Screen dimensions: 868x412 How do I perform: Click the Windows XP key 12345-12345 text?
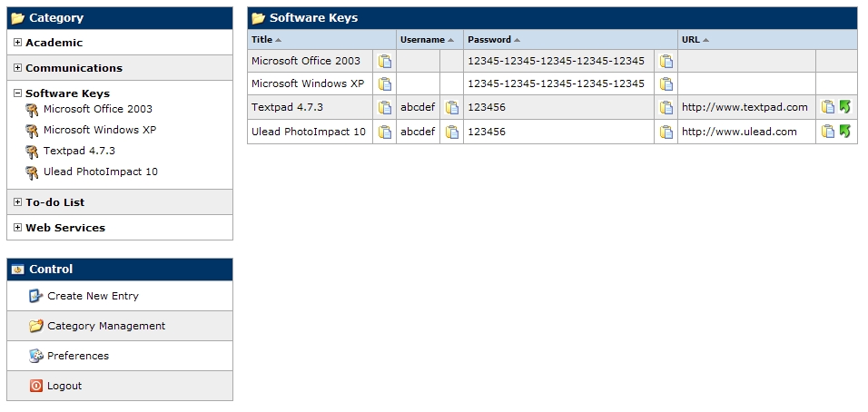556,83
